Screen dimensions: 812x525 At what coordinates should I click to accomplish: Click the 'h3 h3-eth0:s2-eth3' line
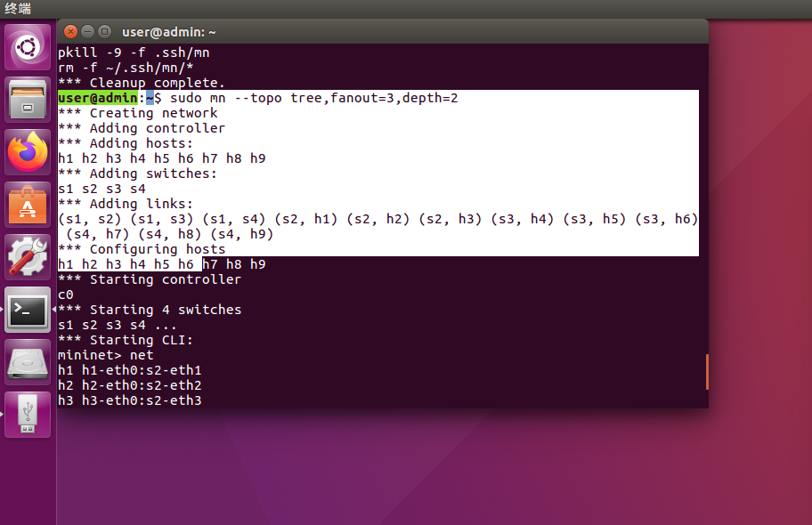(x=129, y=400)
